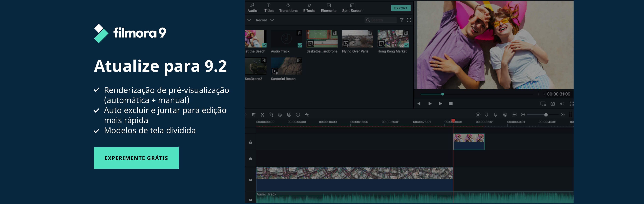Open the Split Screen tab
Image resolution: width=644 pixels, height=204 pixels.
pos(352,8)
